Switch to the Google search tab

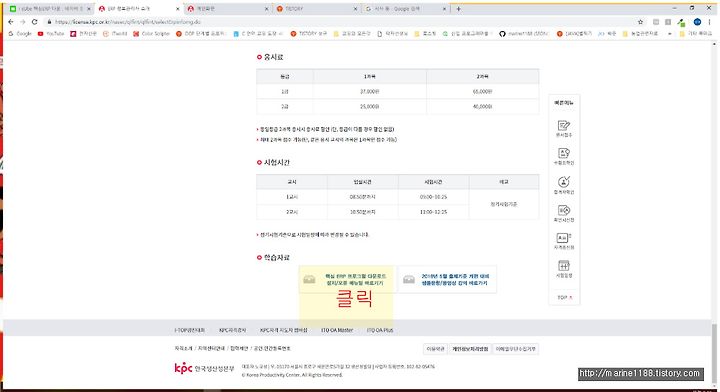pyautogui.click(x=405, y=9)
